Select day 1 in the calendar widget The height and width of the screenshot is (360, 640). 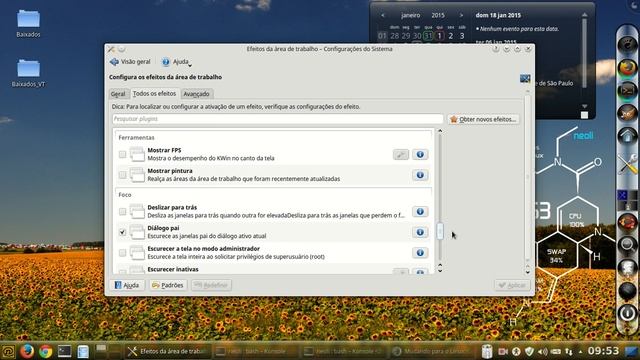[440, 36]
